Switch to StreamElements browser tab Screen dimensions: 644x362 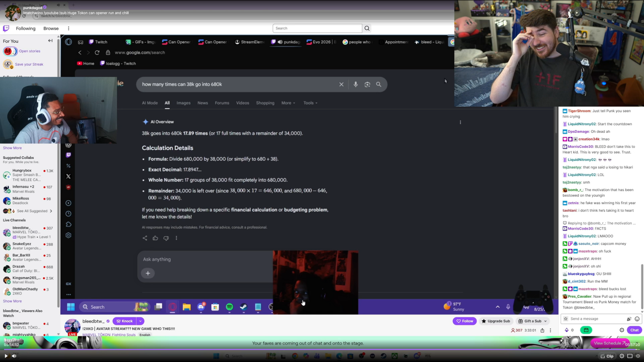point(250,42)
